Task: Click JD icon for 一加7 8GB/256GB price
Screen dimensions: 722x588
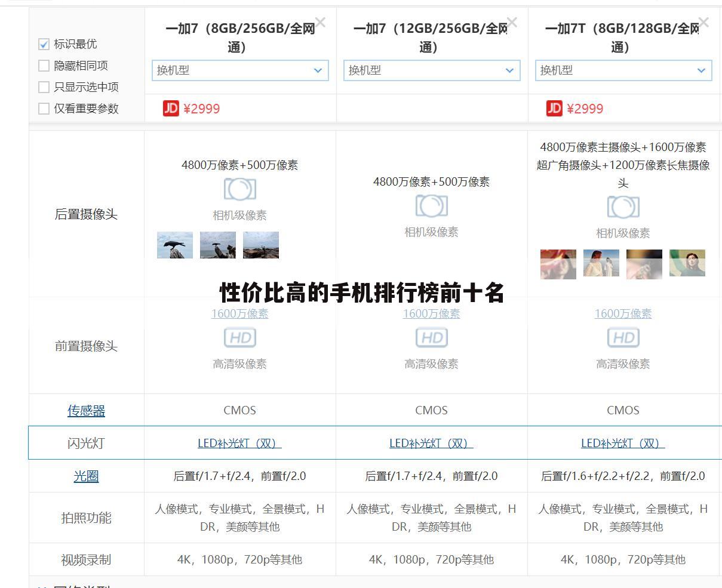Action: coord(171,108)
